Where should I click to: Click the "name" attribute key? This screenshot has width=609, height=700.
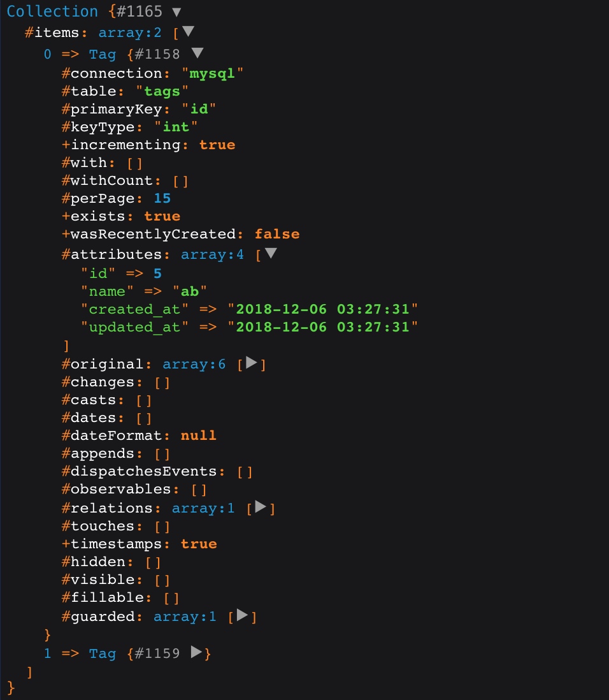click(107, 291)
